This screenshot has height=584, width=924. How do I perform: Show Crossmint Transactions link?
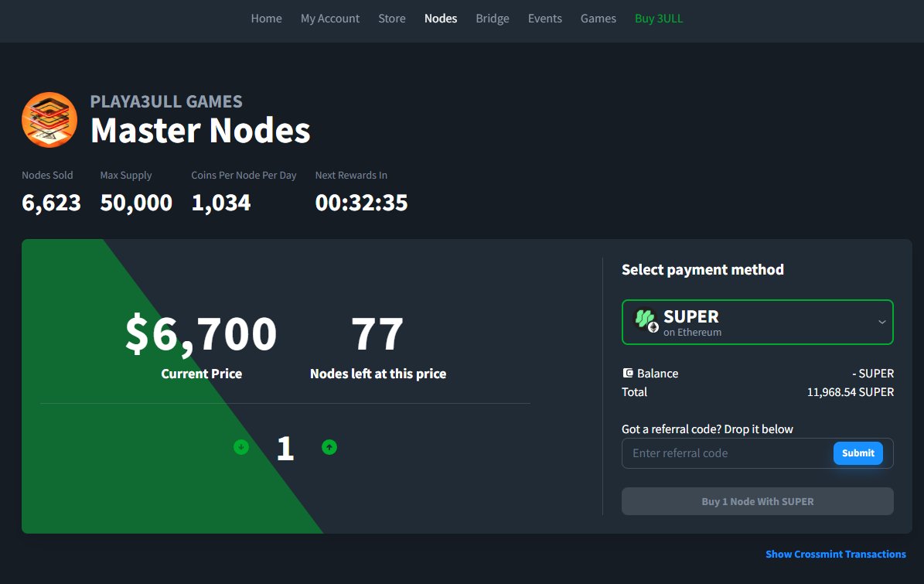[836, 554]
